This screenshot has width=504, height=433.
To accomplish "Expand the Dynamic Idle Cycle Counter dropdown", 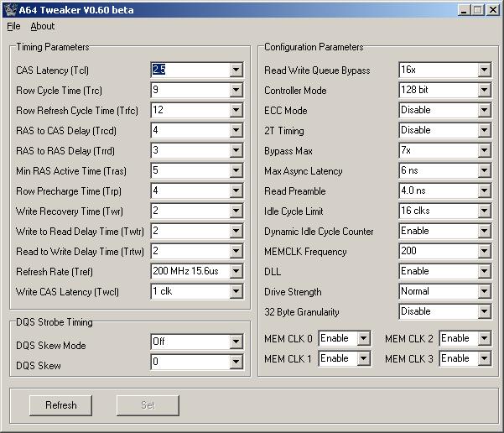I will 484,231.
